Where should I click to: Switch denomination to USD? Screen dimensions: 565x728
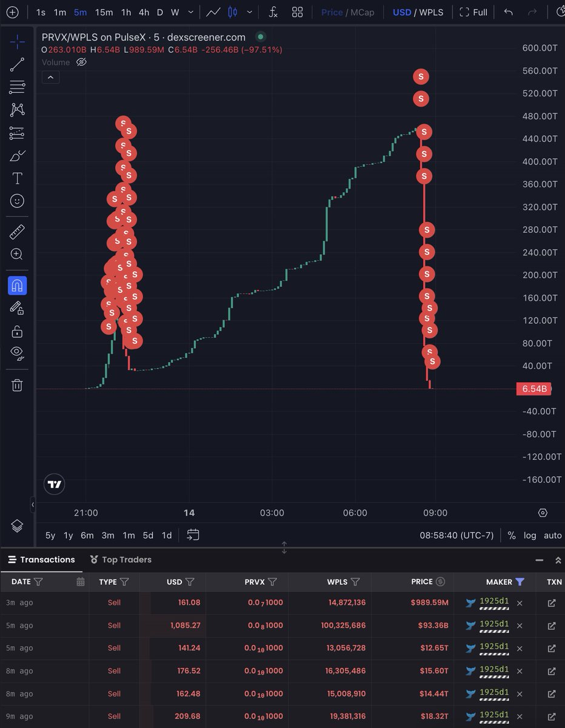pyautogui.click(x=402, y=12)
